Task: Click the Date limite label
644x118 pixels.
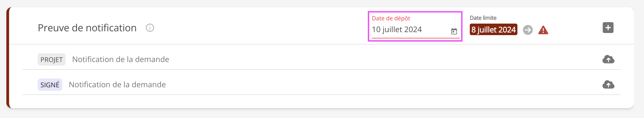Action: coord(483,18)
